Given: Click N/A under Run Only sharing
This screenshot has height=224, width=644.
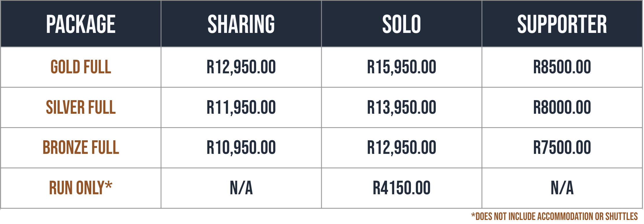Looking at the screenshot, I should [x=241, y=188].
